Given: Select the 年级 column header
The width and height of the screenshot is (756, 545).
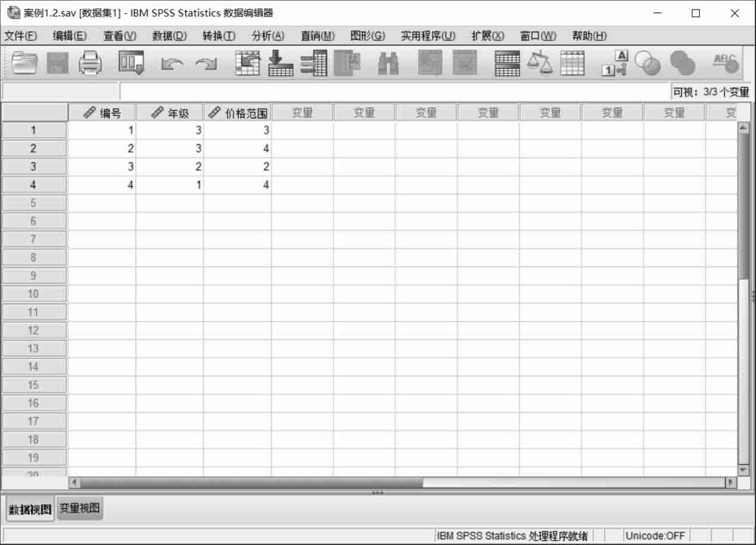Looking at the screenshot, I should (x=170, y=113).
